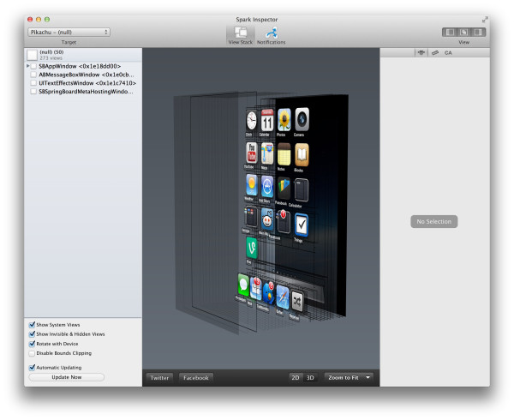The height and width of the screenshot is (420, 514).
Task: Click the Clock app icon in preview
Action: coord(251,121)
